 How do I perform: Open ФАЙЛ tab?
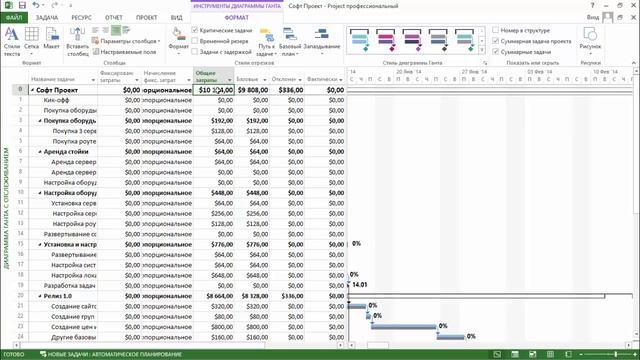(x=13, y=18)
